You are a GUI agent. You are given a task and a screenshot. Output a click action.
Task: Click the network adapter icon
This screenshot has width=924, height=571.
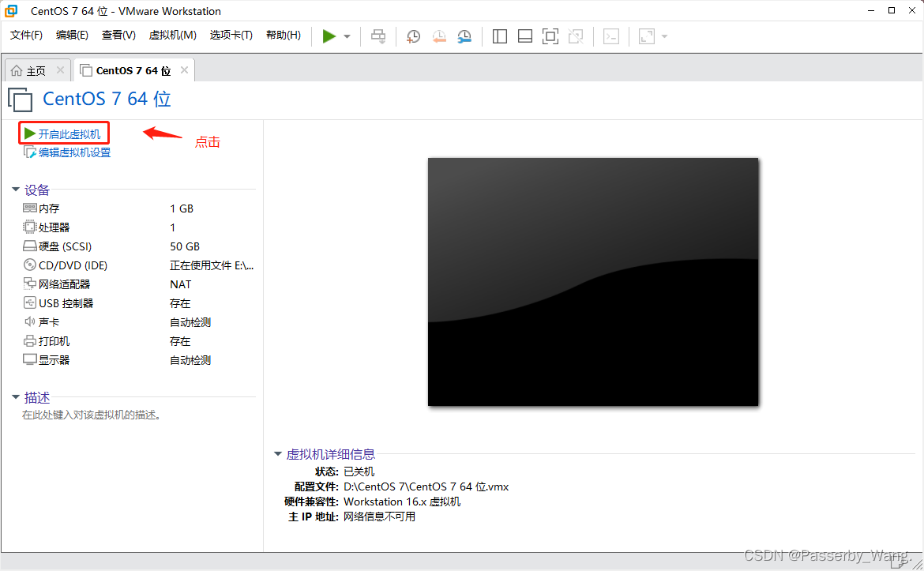click(x=29, y=284)
